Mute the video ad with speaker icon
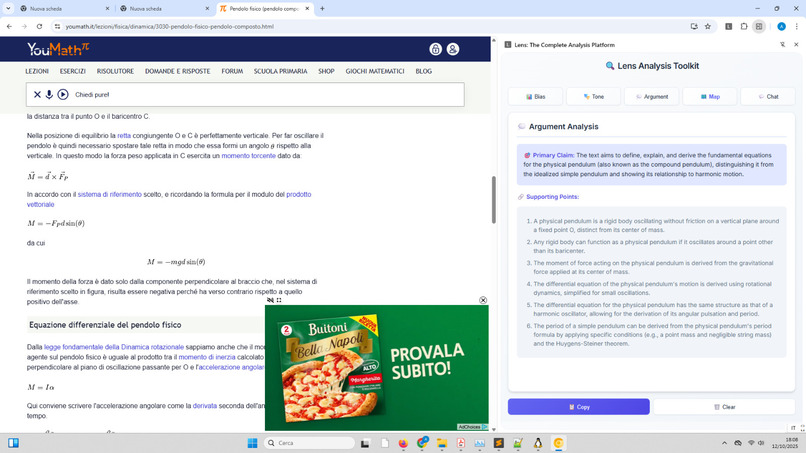The height and width of the screenshot is (453, 806). (270, 300)
